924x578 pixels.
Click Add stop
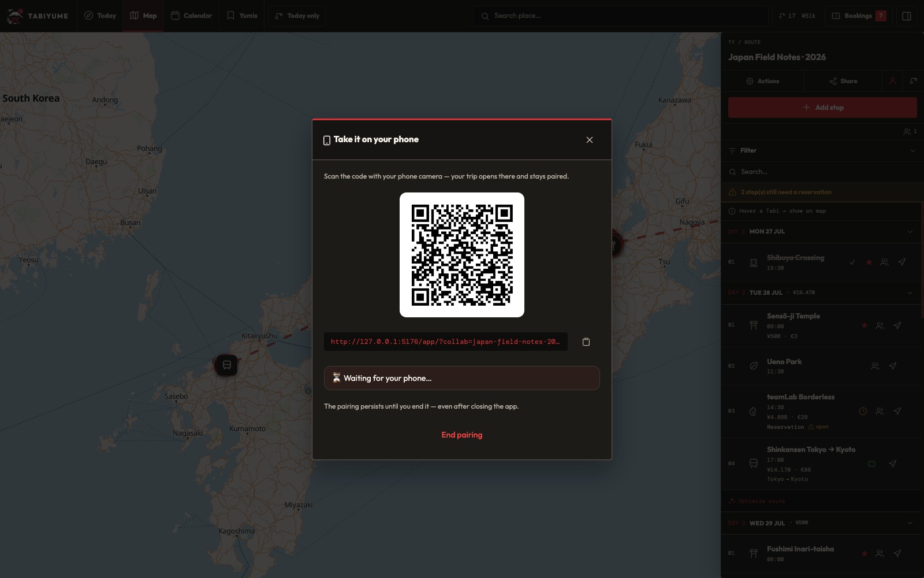point(822,108)
